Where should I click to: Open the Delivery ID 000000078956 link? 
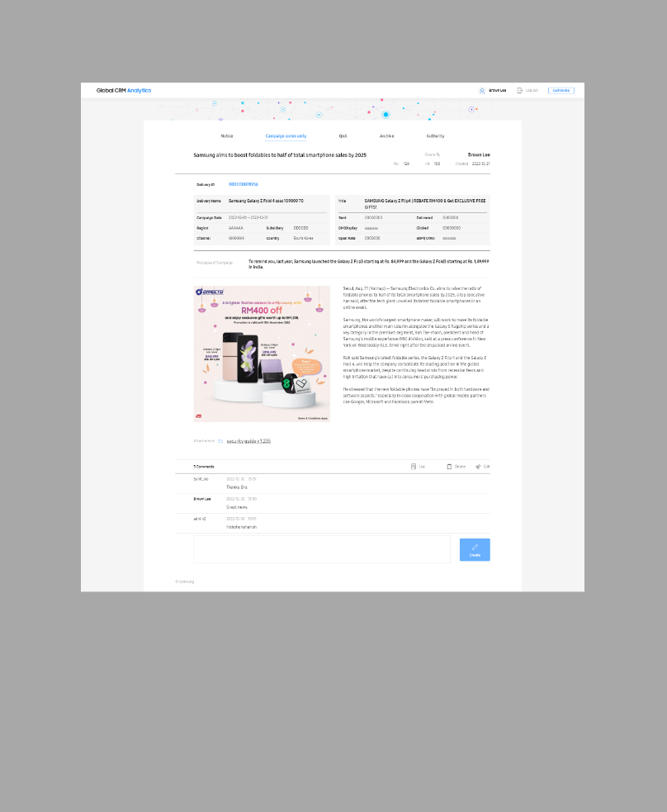coord(244,184)
